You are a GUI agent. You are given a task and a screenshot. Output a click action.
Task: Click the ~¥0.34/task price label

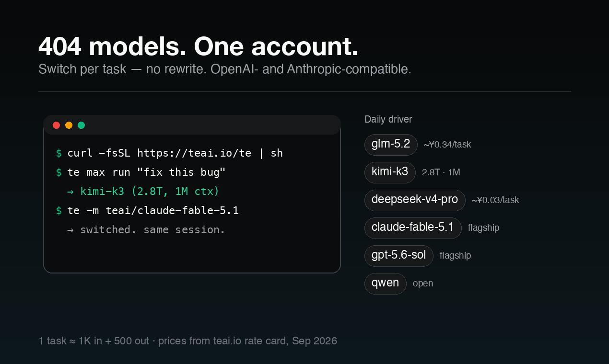(x=447, y=145)
